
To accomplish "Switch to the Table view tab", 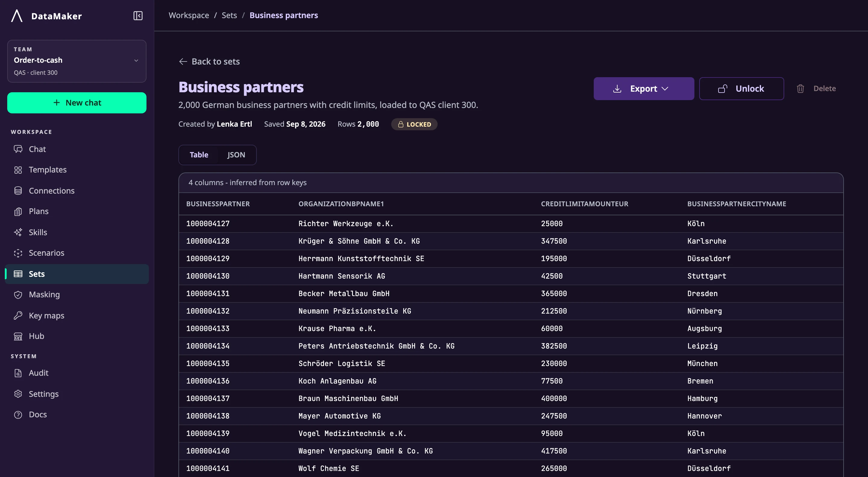I will (x=199, y=155).
